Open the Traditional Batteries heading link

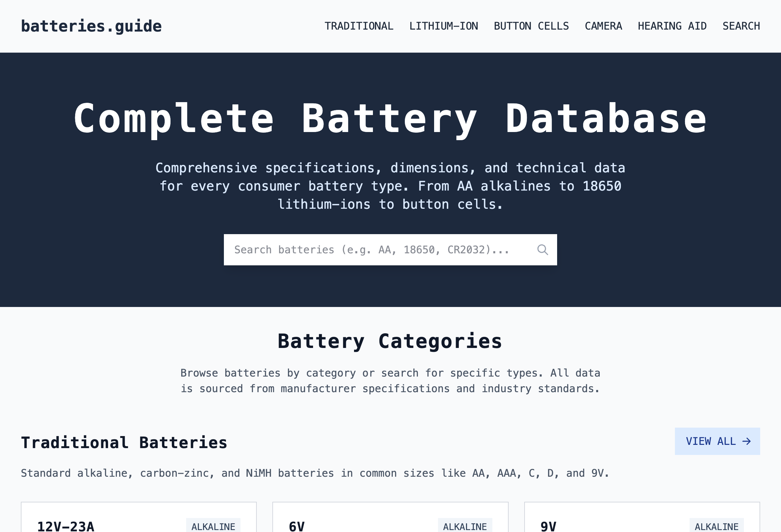pyautogui.click(x=124, y=442)
